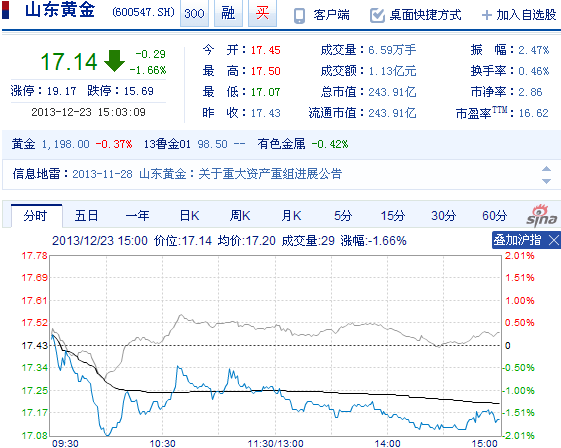The height and width of the screenshot is (448, 561).
Task: Click the 成交量 value 6.59万手
Action: pyautogui.click(x=392, y=50)
